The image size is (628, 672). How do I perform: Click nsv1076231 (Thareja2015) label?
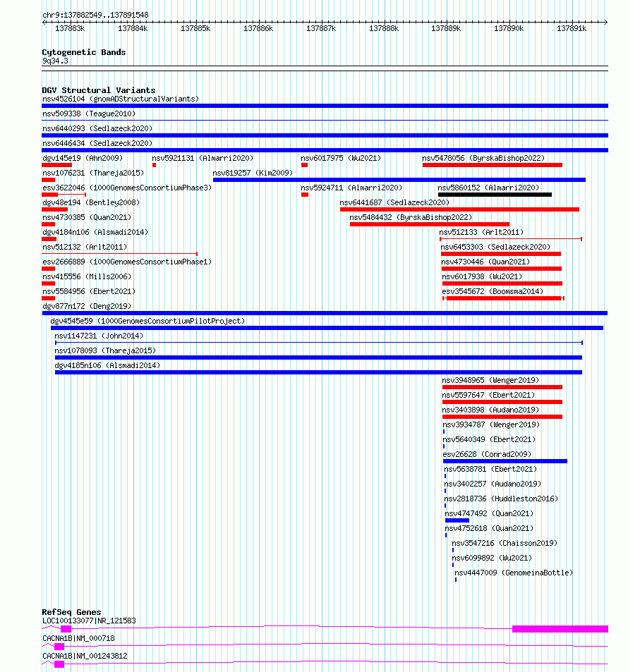point(93,173)
